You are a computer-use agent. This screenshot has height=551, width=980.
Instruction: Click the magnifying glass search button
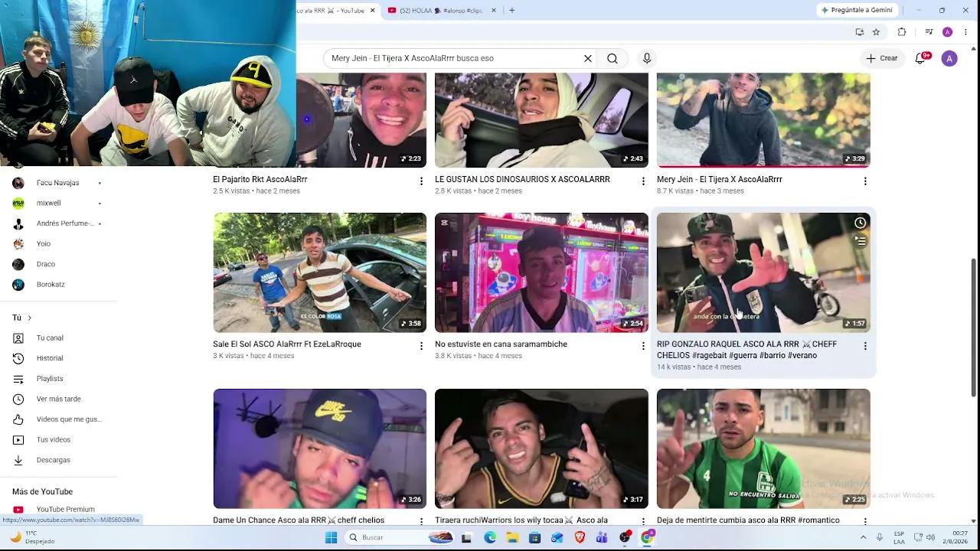[612, 58]
